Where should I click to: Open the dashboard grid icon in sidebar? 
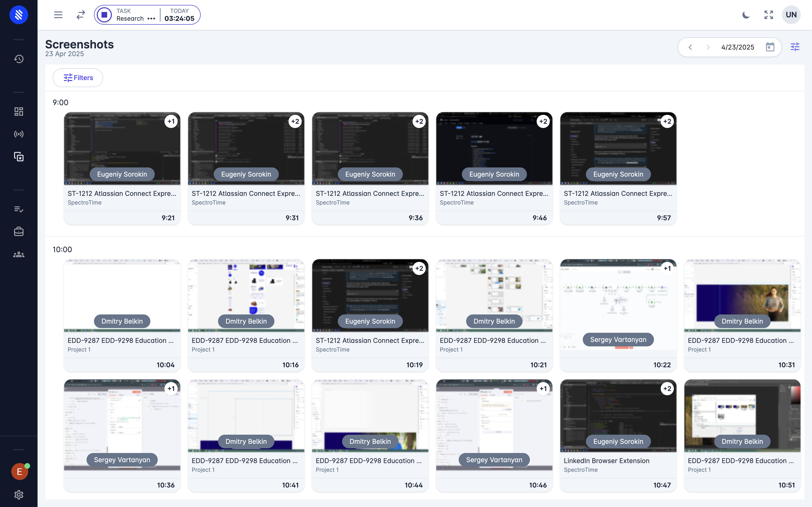tap(19, 112)
